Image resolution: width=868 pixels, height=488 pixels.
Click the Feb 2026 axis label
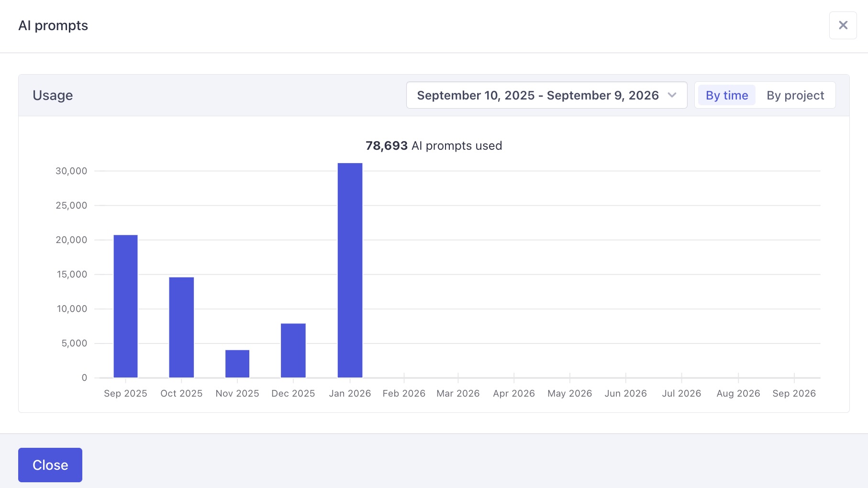point(403,393)
